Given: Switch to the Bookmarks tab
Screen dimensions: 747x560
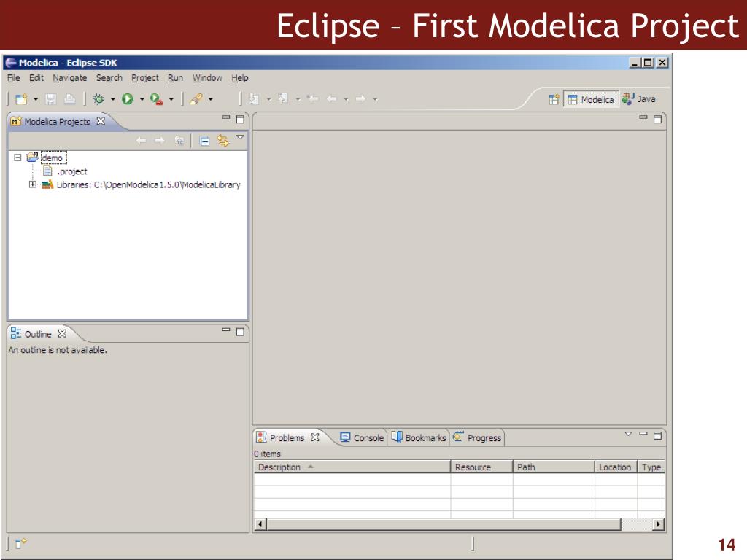Looking at the screenshot, I should point(419,437).
